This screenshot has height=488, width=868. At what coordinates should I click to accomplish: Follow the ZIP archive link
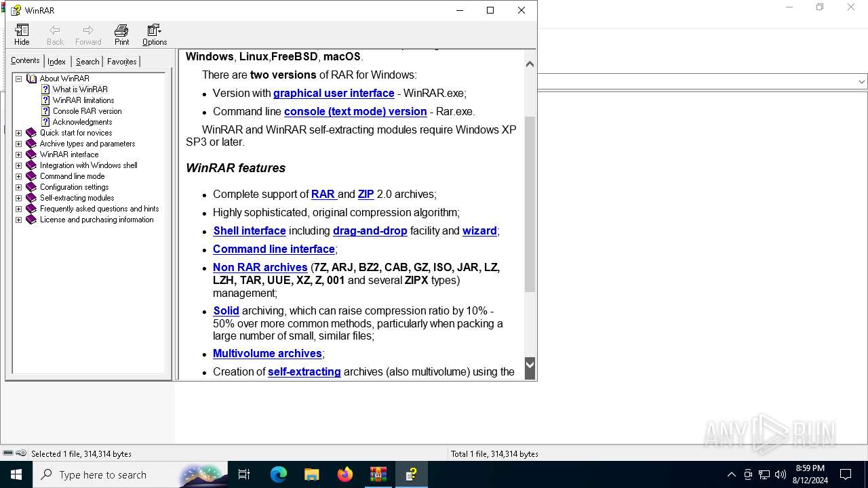click(x=366, y=195)
